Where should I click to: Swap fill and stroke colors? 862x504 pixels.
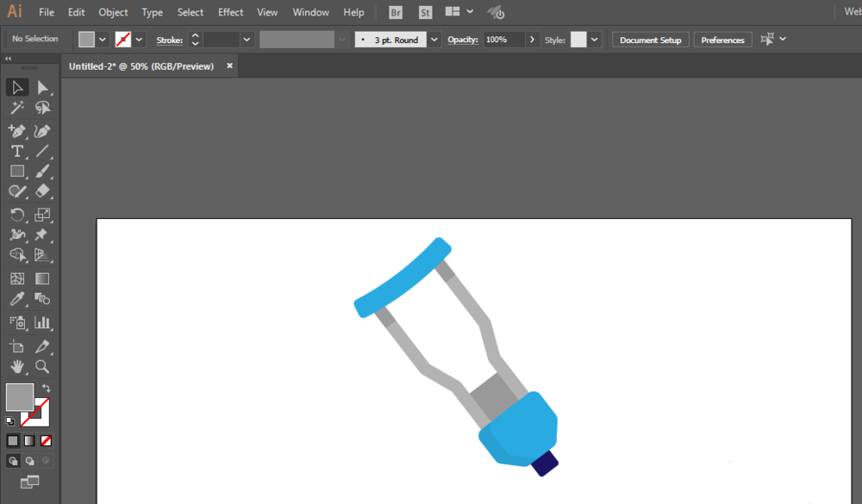[x=46, y=389]
